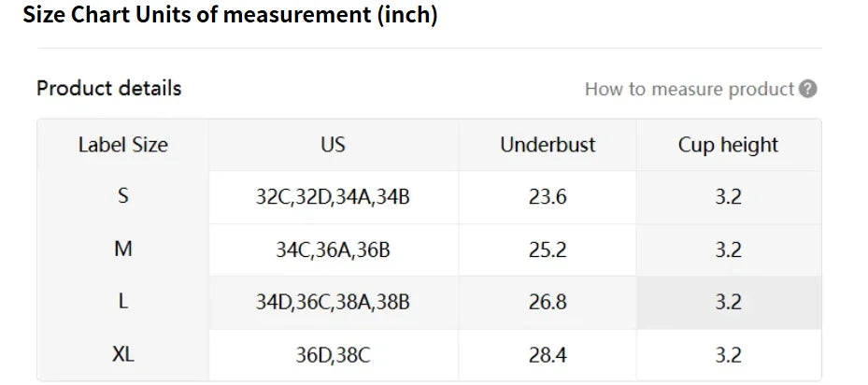Click the 23.6 underbust value
Viewport: 868px width, 385px height.
point(548,197)
